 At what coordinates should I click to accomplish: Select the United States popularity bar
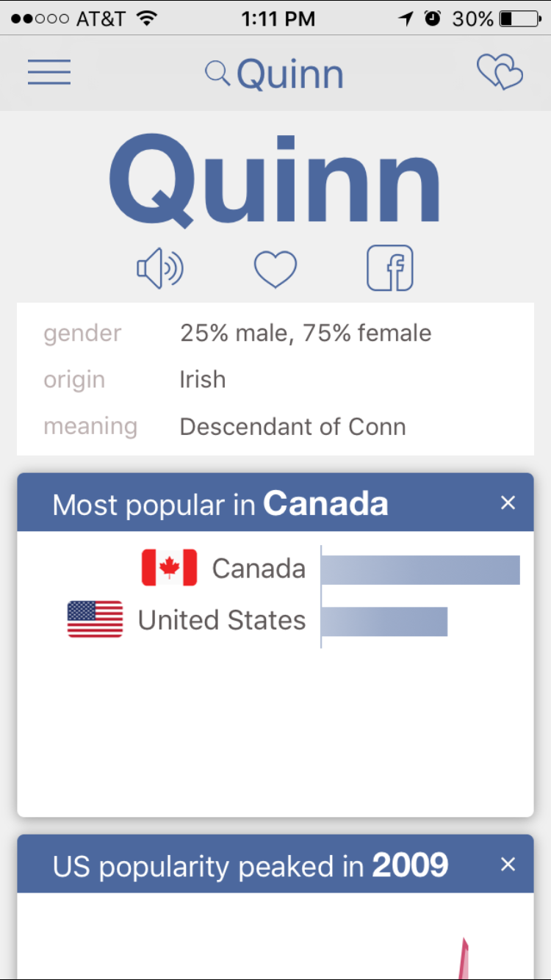tap(384, 621)
